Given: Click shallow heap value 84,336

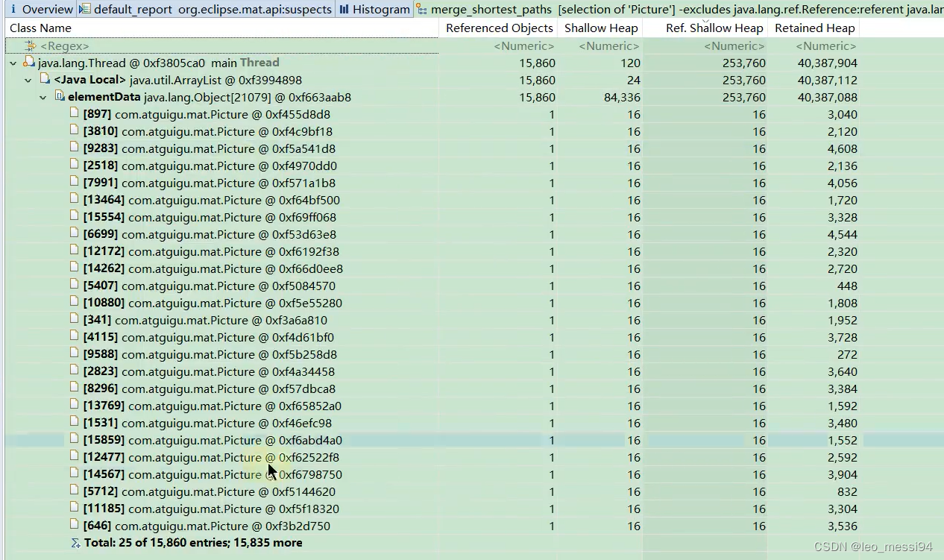Looking at the screenshot, I should [620, 98].
